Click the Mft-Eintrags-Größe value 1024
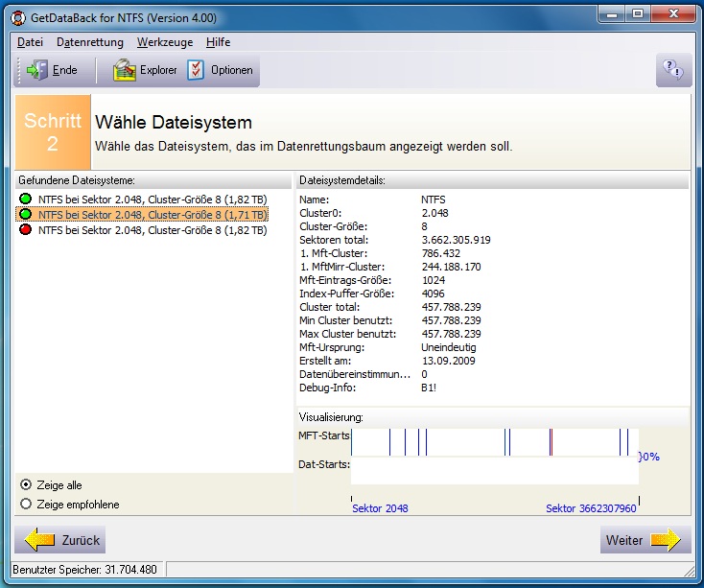The image size is (704, 588). pyautogui.click(x=434, y=280)
